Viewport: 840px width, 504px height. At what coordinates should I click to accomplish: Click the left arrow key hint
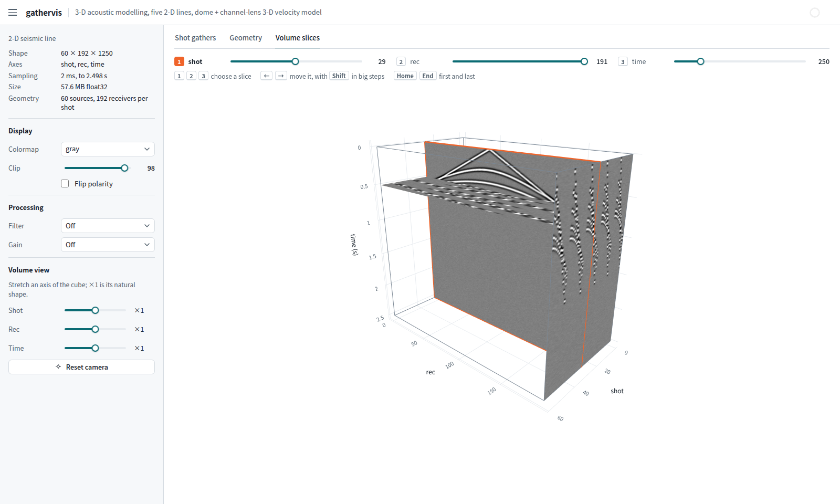click(267, 76)
